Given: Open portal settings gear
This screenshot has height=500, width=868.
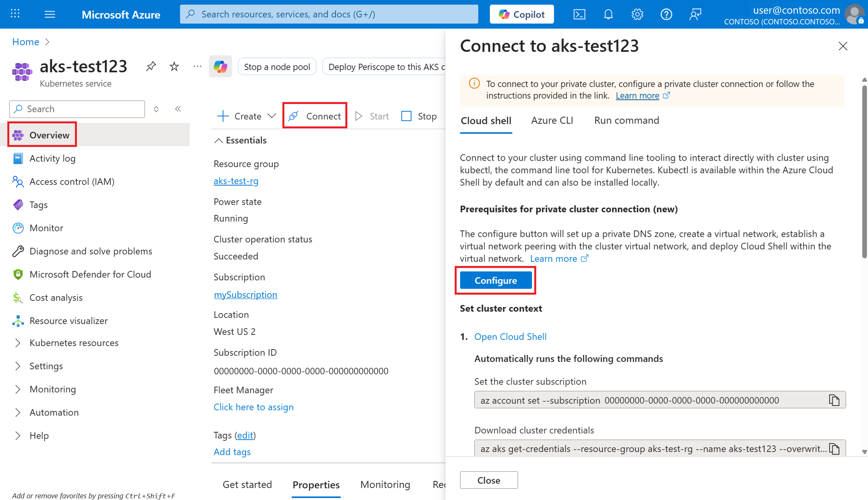Looking at the screenshot, I should (637, 14).
